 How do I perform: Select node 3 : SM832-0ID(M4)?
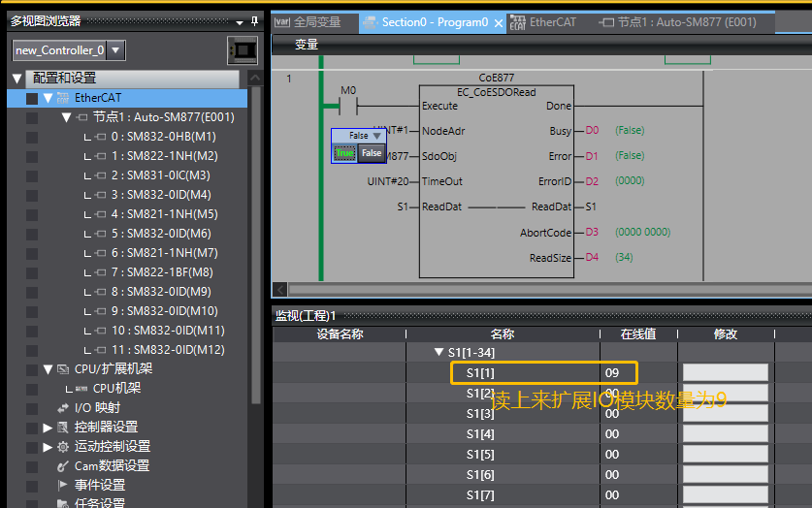(x=161, y=195)
